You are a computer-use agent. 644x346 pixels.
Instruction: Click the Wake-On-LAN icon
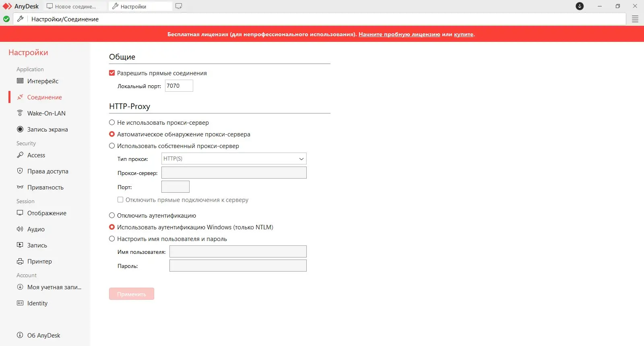tap(20, 113)
